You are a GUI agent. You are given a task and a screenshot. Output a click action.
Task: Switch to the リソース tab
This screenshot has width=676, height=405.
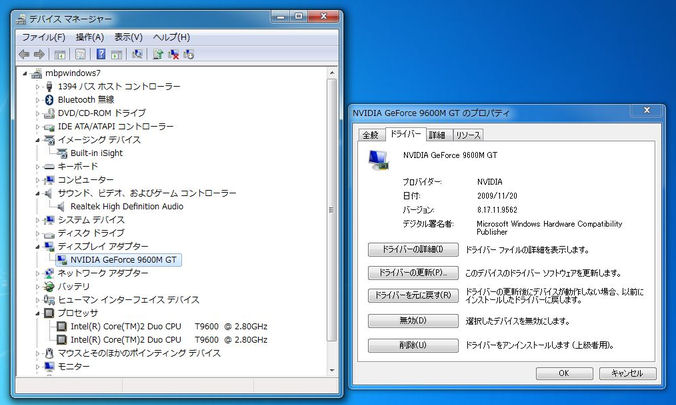pyautogui.click(x=468, y=135)
